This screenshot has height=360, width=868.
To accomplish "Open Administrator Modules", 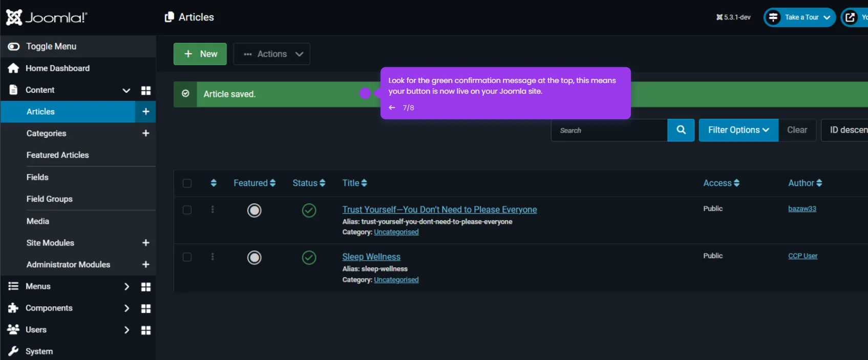I will [68, 264].
